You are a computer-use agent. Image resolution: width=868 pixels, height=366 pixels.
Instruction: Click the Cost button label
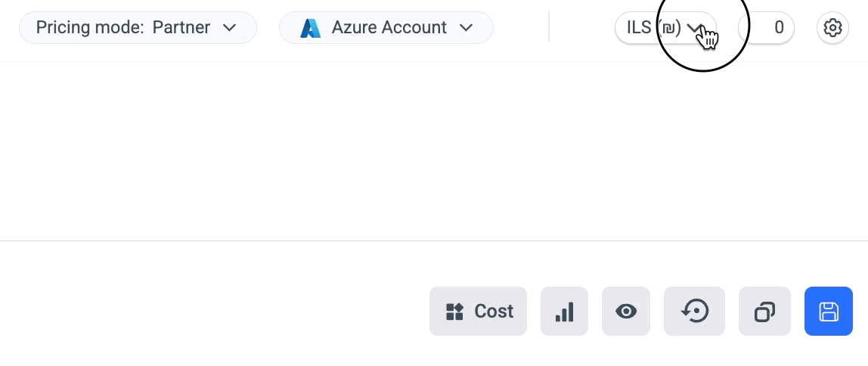click(494, 312)
